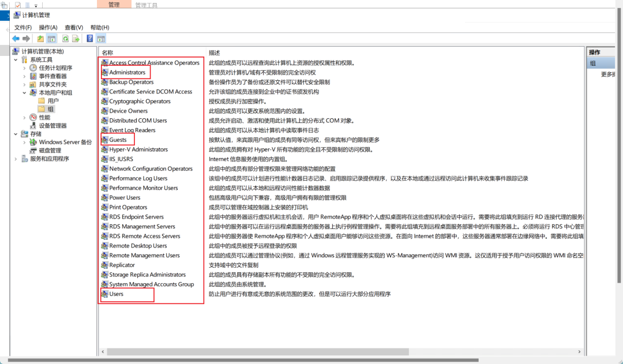
Task: Collapse the 系统工具 tree node
Action: [16, 59]
